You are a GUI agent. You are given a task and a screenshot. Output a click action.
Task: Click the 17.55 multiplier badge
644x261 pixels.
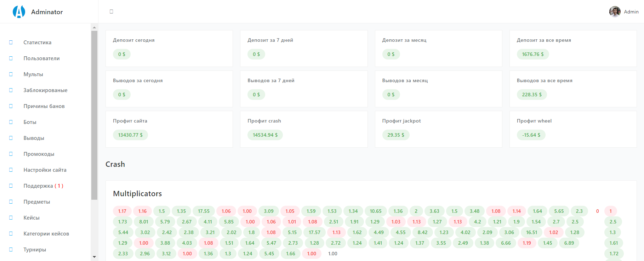click(204, 211)
